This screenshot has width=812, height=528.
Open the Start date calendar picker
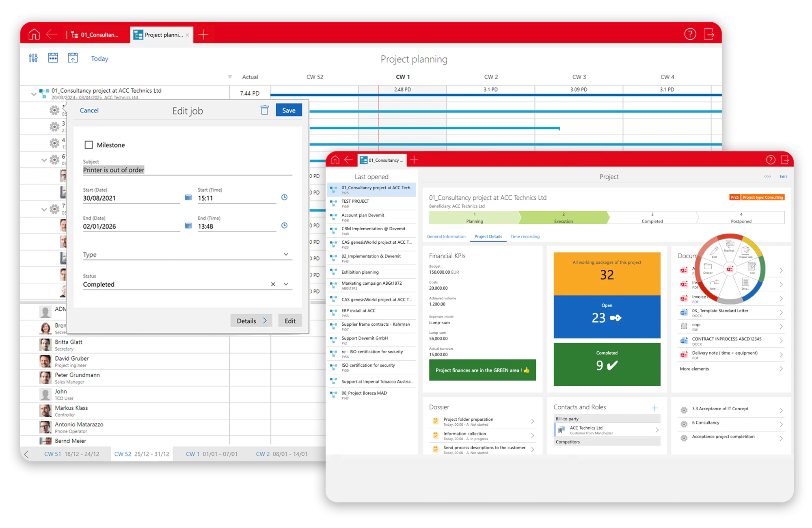pos(188,197)
